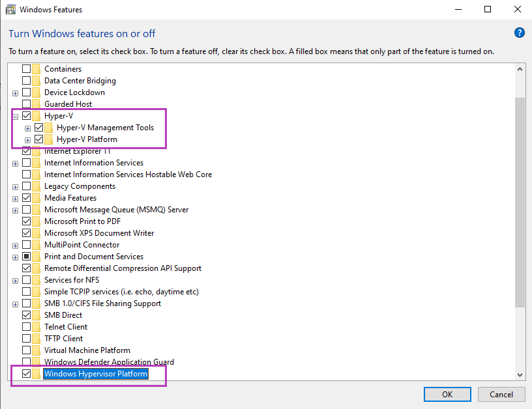Select the Legacy Components label
This screenshot has width=532, height=409.
point(80,186)
